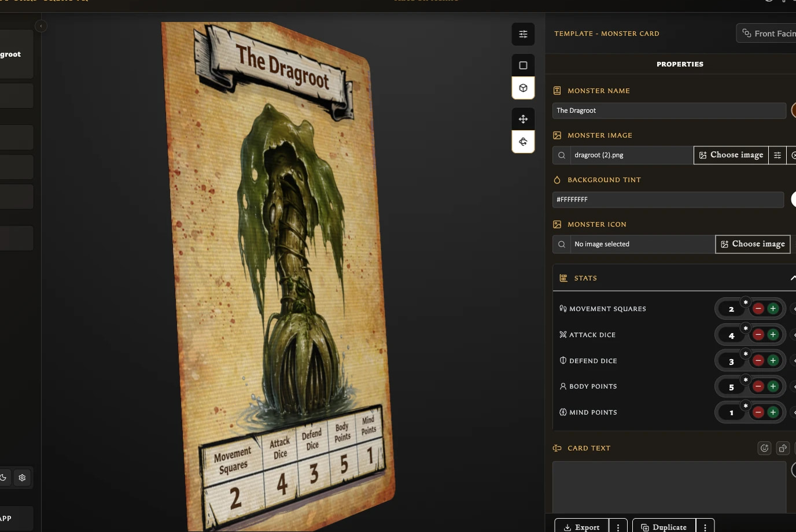The width and height of the screenshot is (796, 532).
Task: Toggle asterisk on Mind Points
Action: click(x=746, y=406)
